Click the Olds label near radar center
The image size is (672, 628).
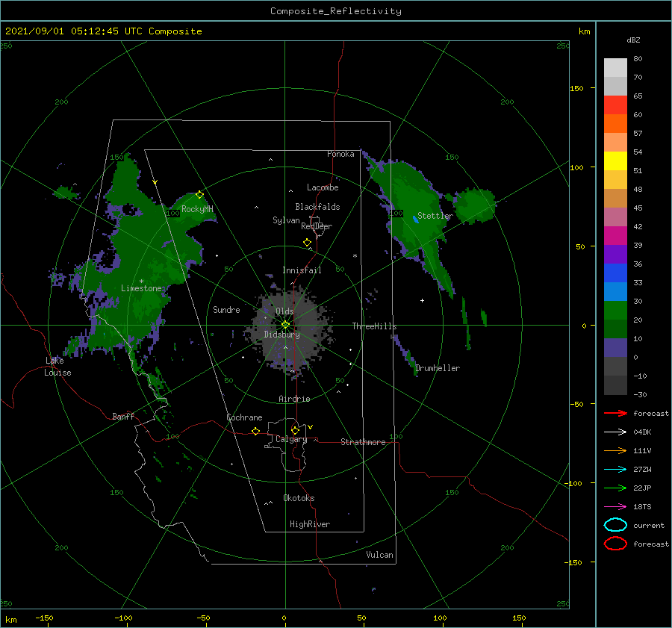point(284,311)
